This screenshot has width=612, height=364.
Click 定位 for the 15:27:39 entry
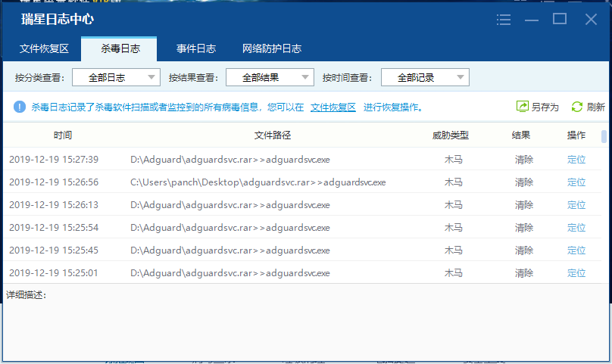coord(576,160)
